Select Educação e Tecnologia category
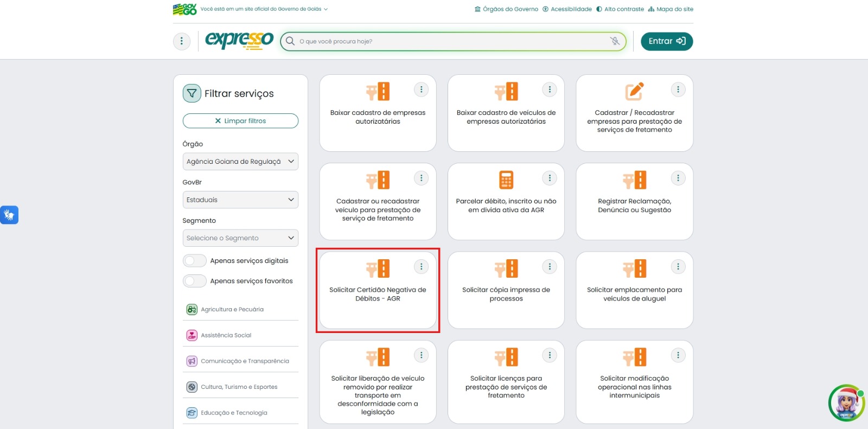Image resolution: width=868 pixels, height=429 pixels. [x=233, y=413]
